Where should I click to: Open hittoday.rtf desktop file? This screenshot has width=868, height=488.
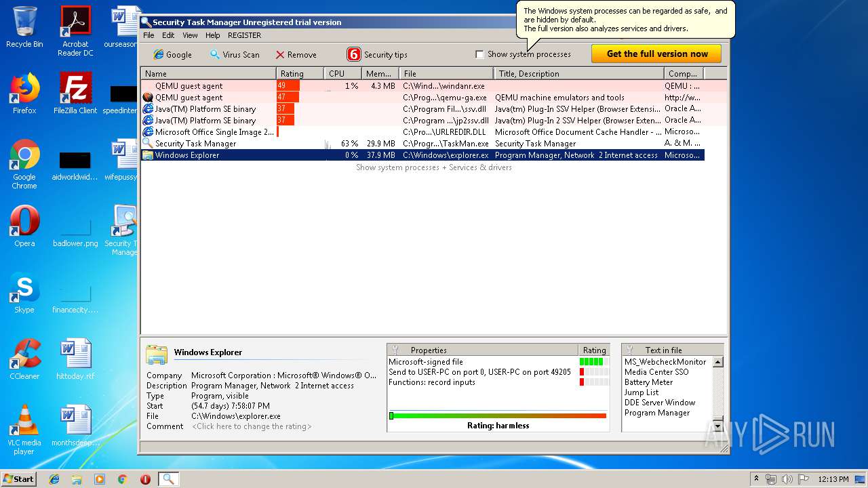(75, 359)
